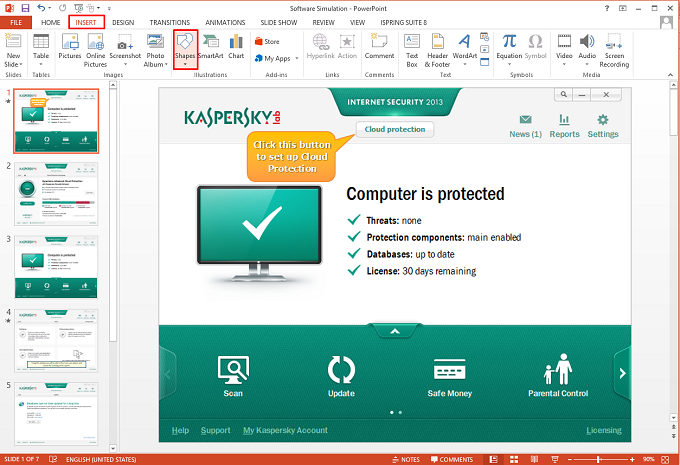
Task: Customize Quick Access Toolbar dropdown
Action: (x=109, y=8)
